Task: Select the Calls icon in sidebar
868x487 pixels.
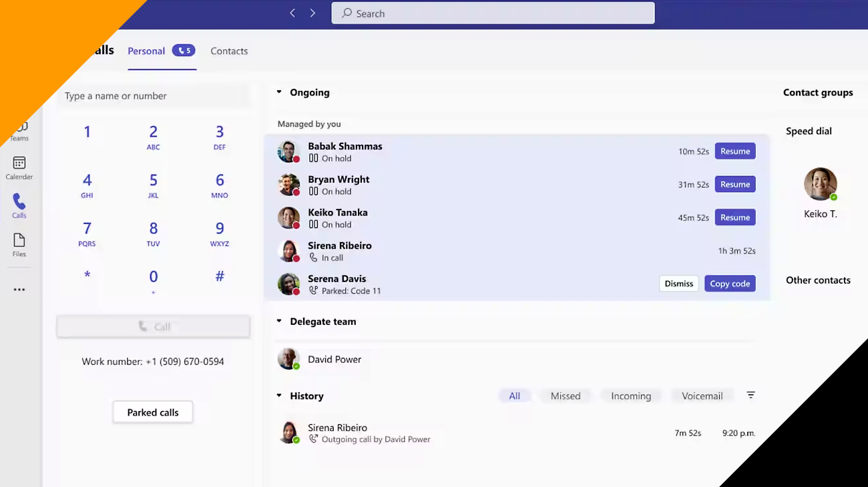Action: 19,205
